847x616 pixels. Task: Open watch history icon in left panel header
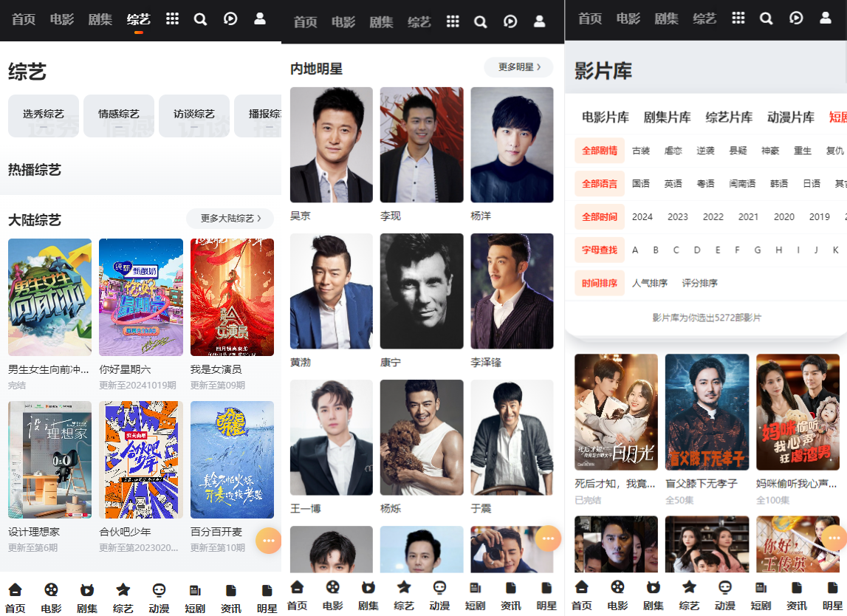pyautogui.click(x=230, y=19)
